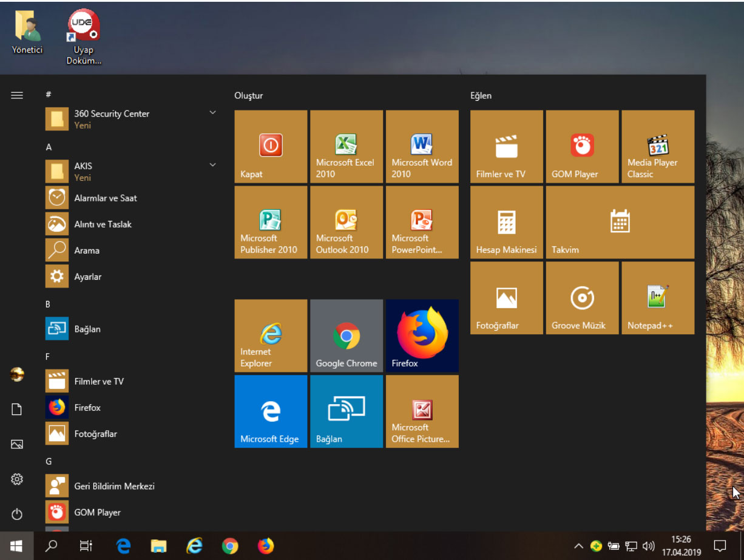
Task: Open Fotoğraflar in the app list
Action: (x=131, y=434)
